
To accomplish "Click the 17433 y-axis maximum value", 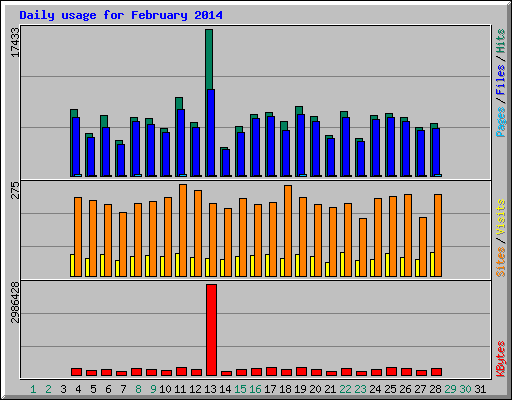I will click(15, 42).
